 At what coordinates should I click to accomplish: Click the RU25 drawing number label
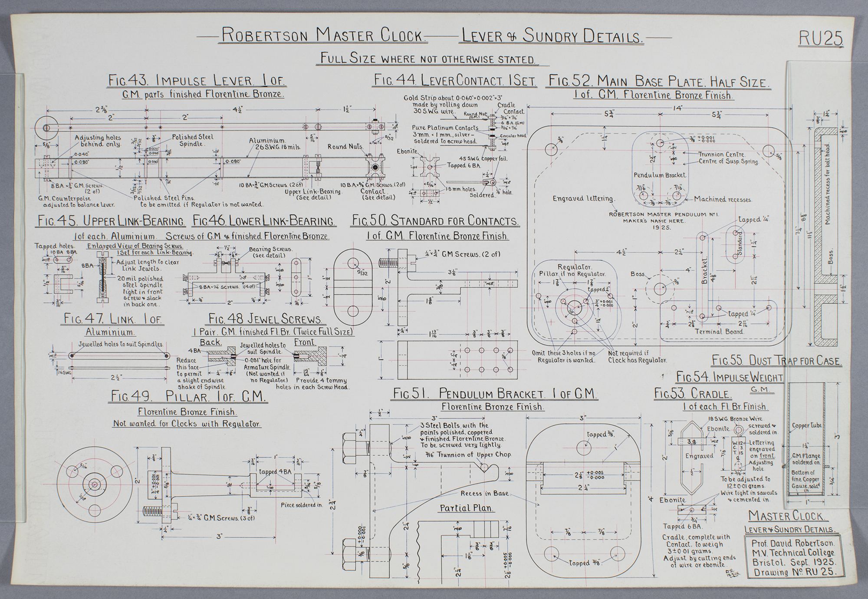click(x=821, y=39)
